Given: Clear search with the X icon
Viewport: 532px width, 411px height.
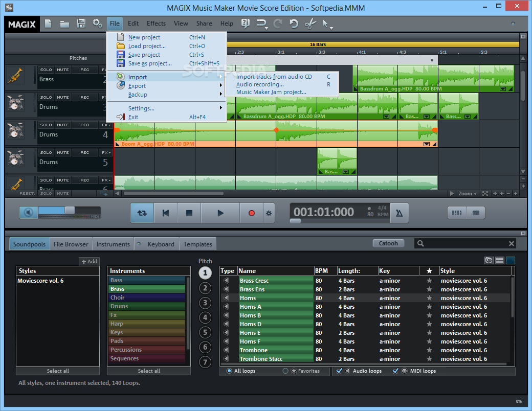Looking at the screenshot, I should tap(512, 243).
